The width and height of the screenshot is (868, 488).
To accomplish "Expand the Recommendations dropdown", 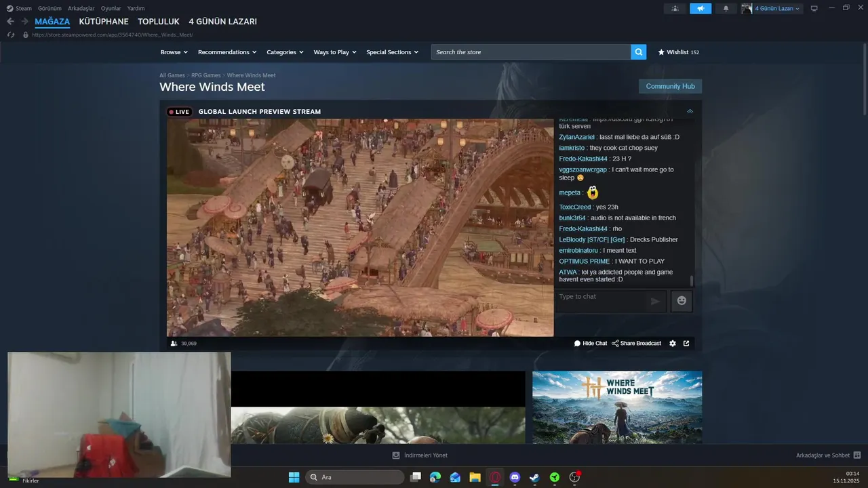I will point(227,52).
